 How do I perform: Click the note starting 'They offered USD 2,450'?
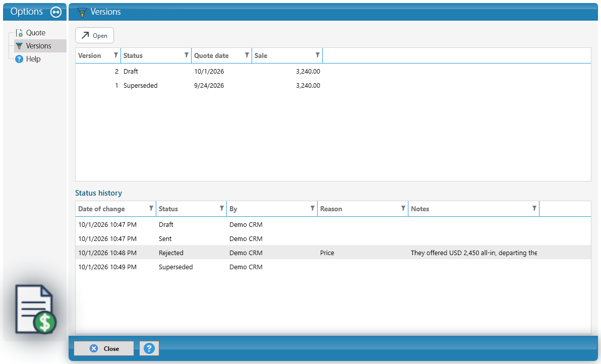474,253
